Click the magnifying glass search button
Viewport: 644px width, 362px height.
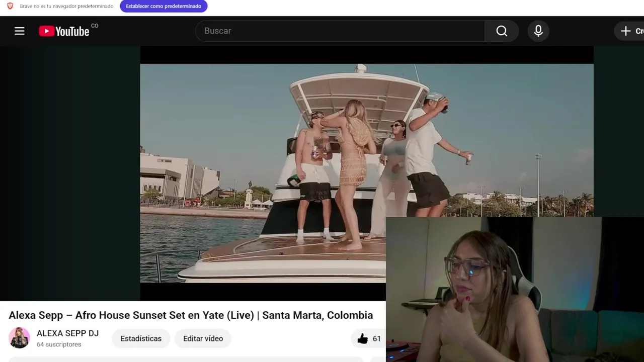502,31
